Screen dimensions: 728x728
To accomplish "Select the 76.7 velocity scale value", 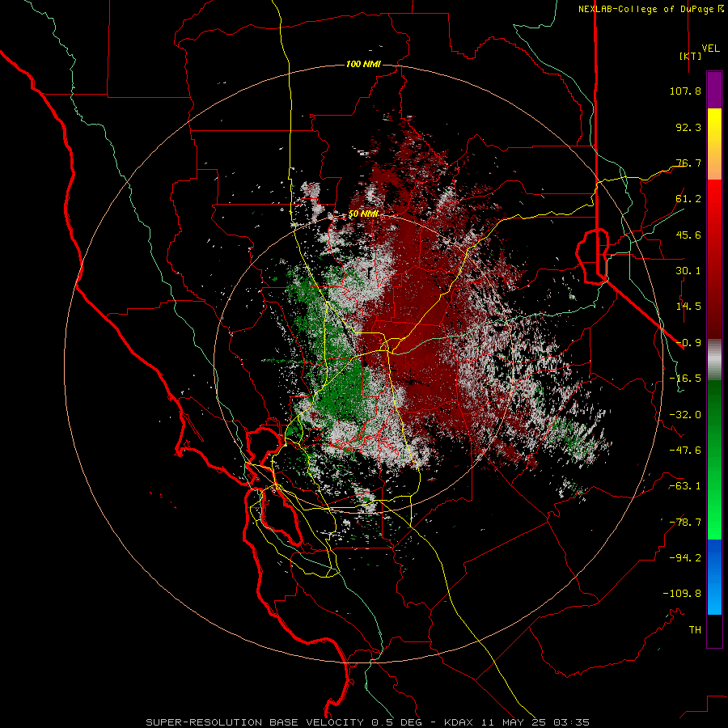I will point(688,163).
